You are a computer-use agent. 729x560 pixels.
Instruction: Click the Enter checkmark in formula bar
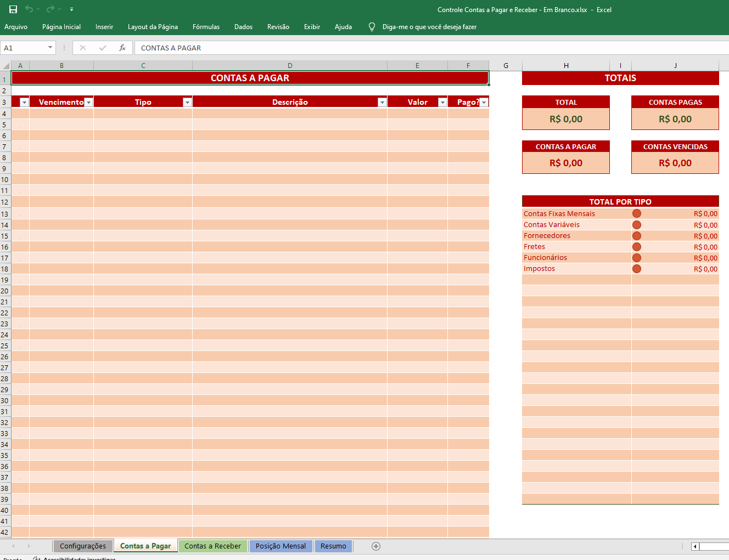coord(103,48)
